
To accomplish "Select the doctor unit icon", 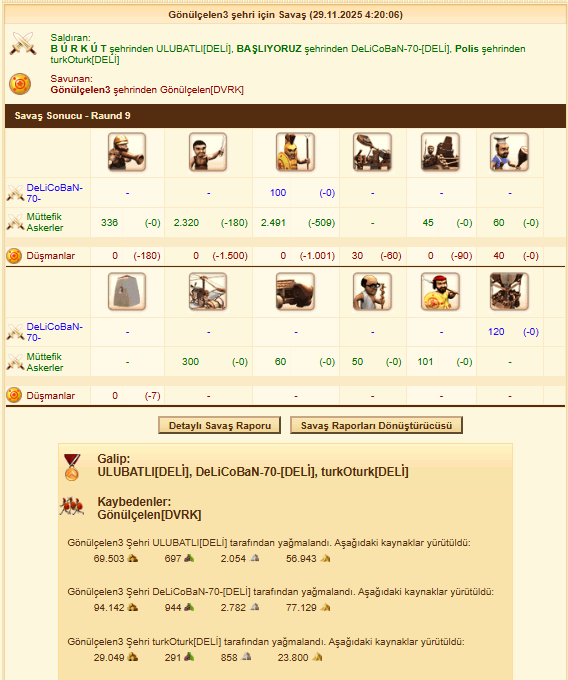I will [x=372, y=291].
